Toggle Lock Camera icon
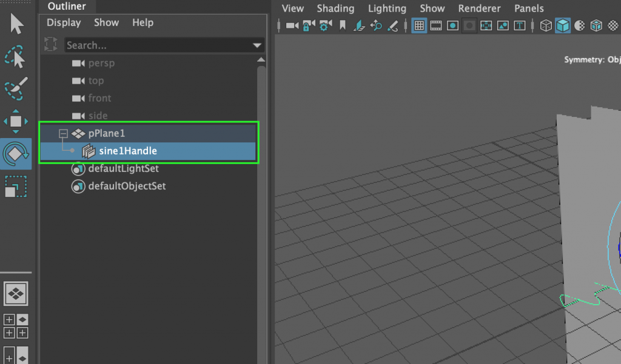 309,25
